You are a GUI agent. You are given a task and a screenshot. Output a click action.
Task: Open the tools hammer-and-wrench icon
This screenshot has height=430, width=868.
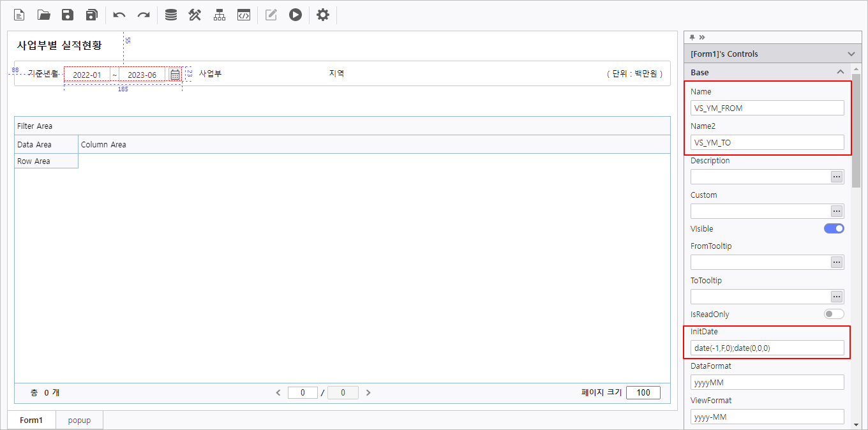tap(195, 15)
